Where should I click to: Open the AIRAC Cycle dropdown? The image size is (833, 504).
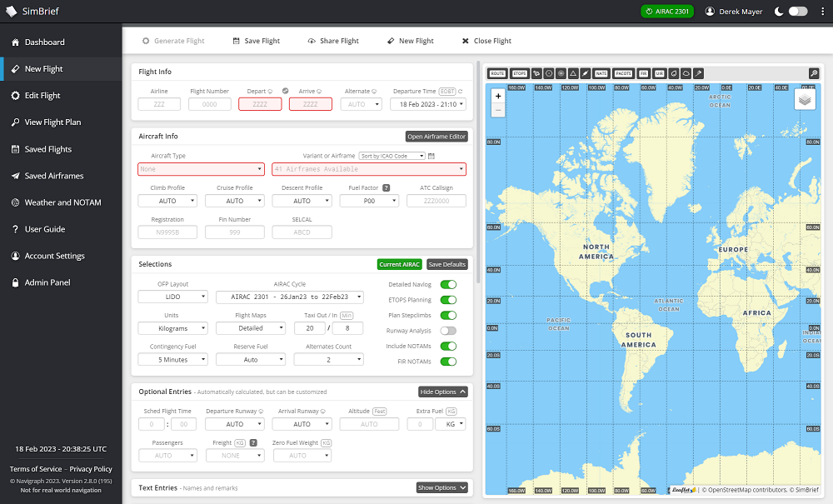[290, 297]
